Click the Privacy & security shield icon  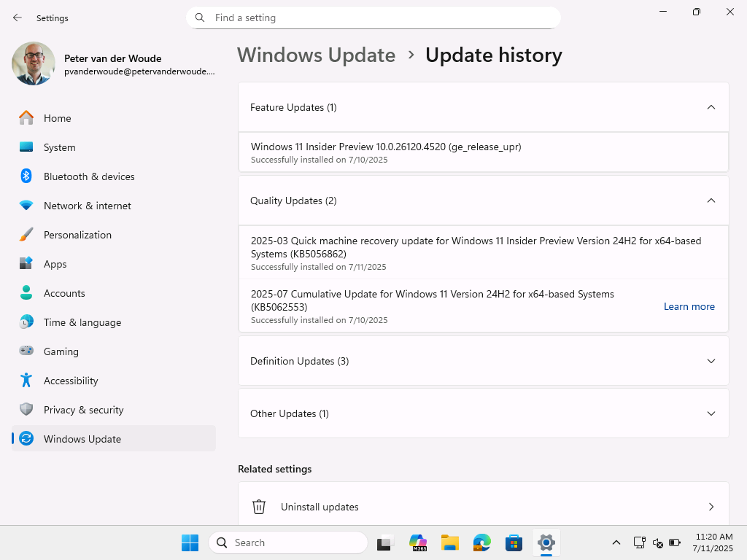tap(26, 410)
